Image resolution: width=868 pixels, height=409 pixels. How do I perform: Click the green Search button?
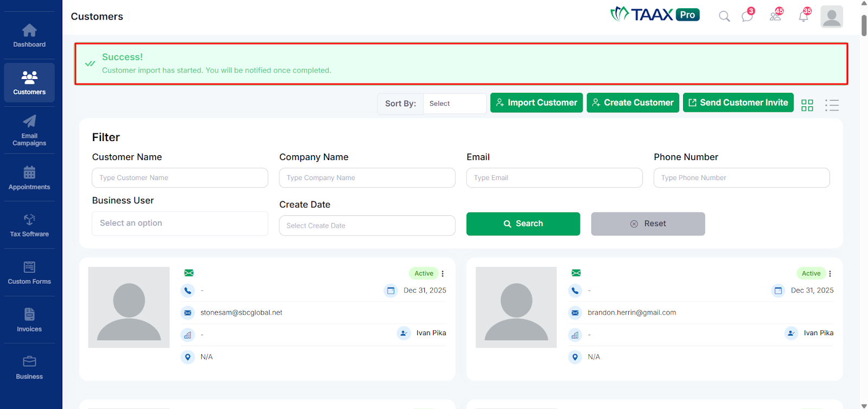pos(523,223)
